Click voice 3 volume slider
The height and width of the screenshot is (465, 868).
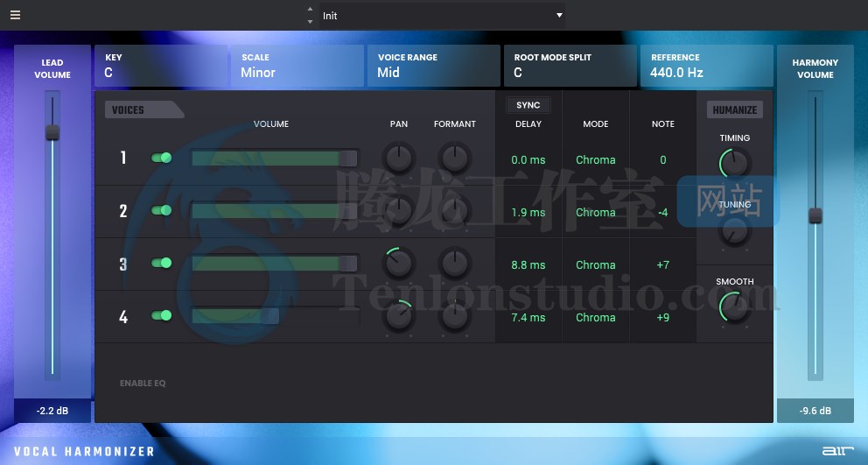[x=275, y=264]
